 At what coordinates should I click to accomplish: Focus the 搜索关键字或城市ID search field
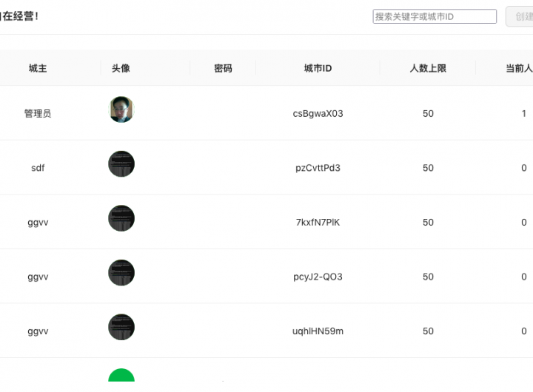435,16
